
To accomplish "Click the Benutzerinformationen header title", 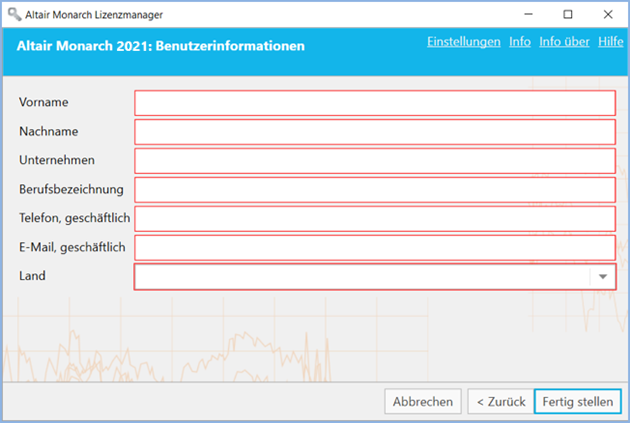I will tap(161, 46).
